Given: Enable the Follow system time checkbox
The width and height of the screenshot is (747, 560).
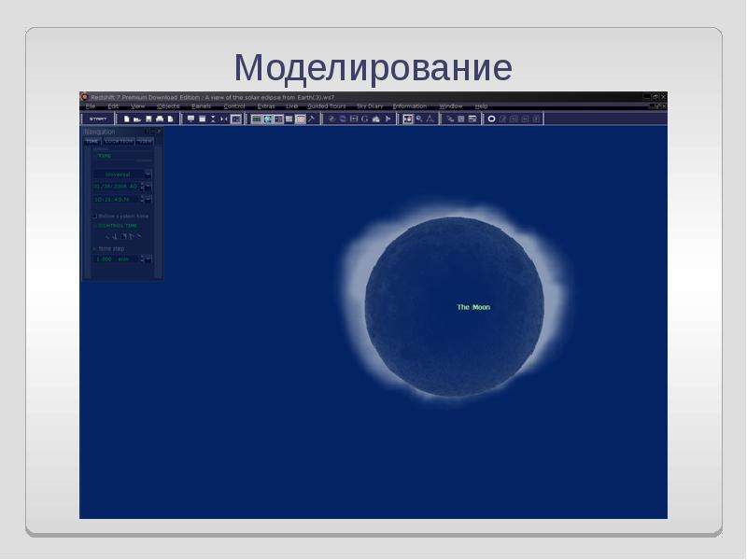Looking at the screenshot, I should point(94,217).
